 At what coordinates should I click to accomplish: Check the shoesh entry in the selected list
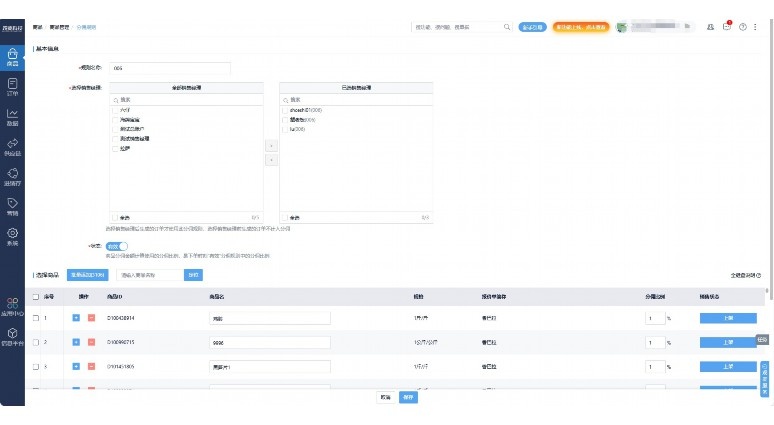coord(285,110)
